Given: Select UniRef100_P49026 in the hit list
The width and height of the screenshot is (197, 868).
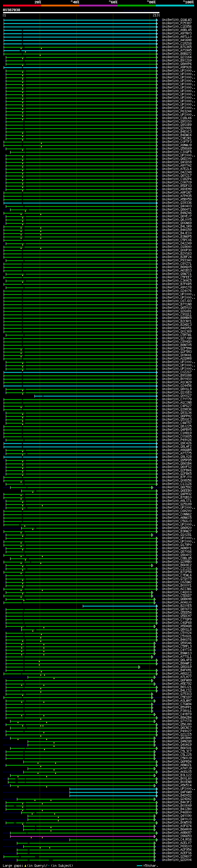Looking at the screenshot, I should tap(176, 440).
